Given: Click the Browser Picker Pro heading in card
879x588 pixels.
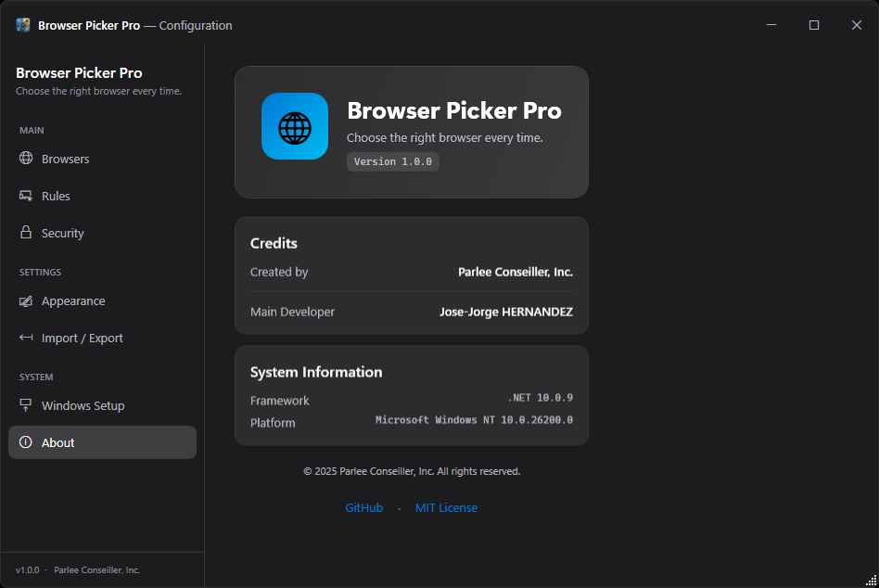Looking at the screenshot, I should 454,110.
